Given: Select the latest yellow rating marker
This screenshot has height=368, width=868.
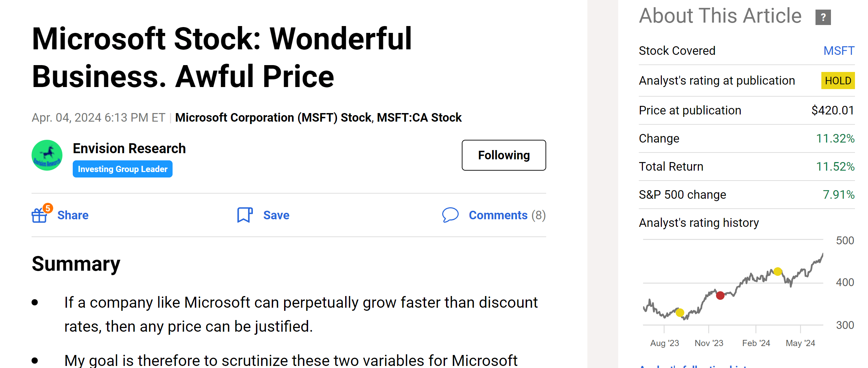Looking at the screenshot, I should coord(778,272).
